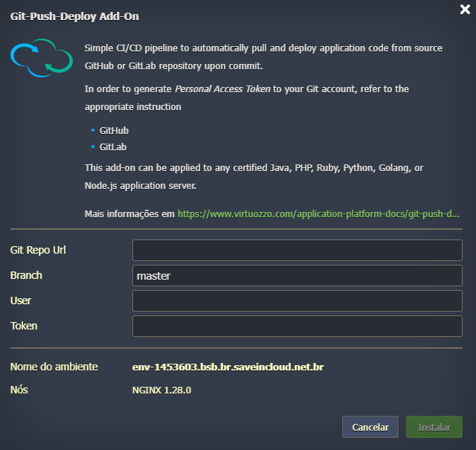Click the italic Personal Access Token text
476x450 pixels.
coord(222,89)
